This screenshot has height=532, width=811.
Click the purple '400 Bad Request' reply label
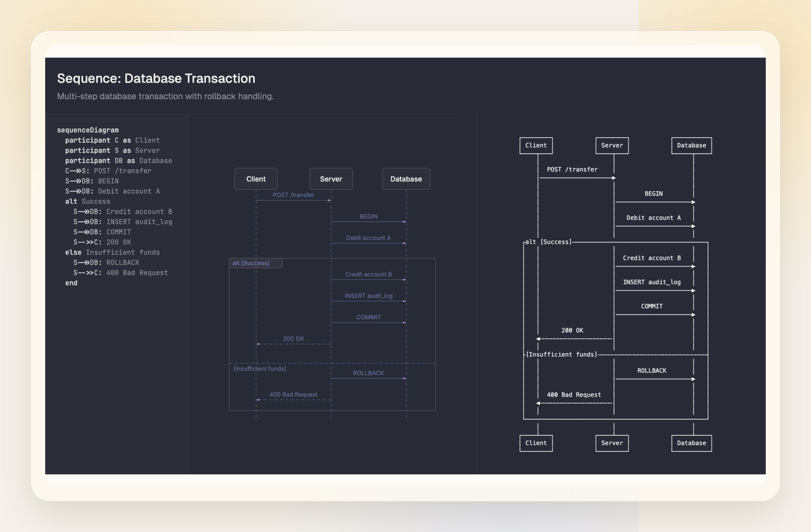pyautogui.click(x=294, y=394)
